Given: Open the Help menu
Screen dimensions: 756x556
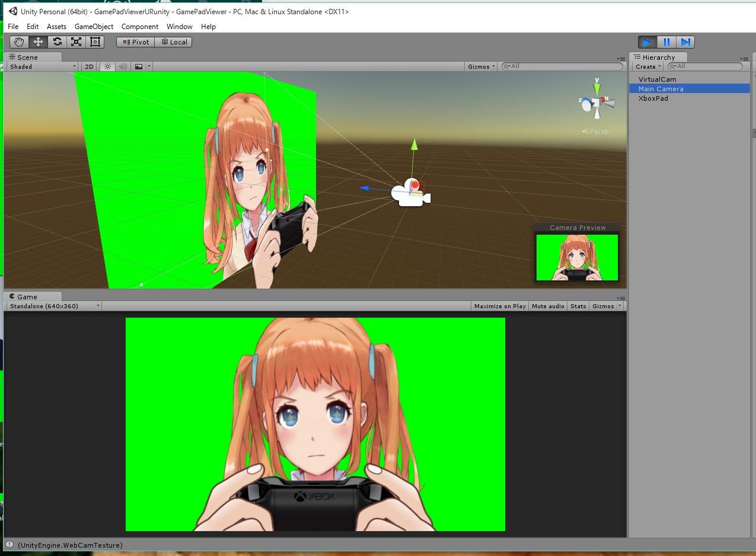Looking at the screenshot, I should click(208, 27).
